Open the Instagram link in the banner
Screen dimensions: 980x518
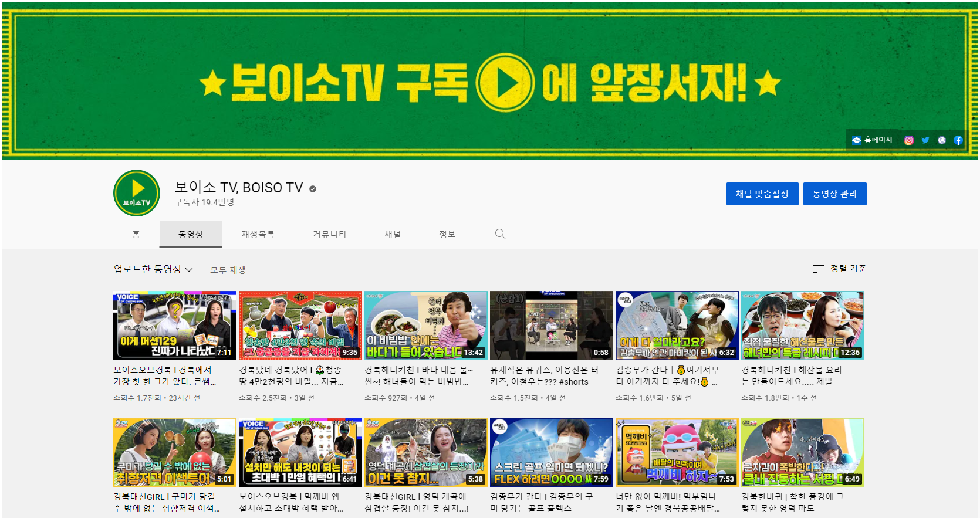click(x=908, y=140)
